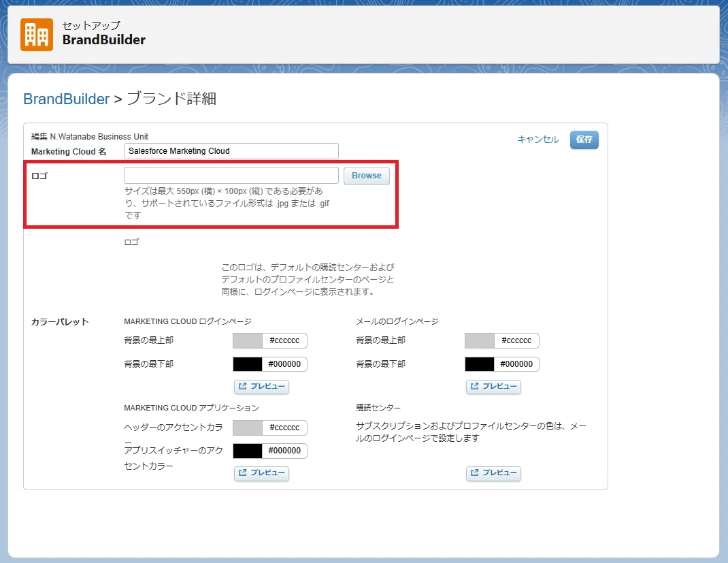Edit ヘッダーのアクセントカラー hex value
Screen dimensions: 728x563
[x=284, y=428]
